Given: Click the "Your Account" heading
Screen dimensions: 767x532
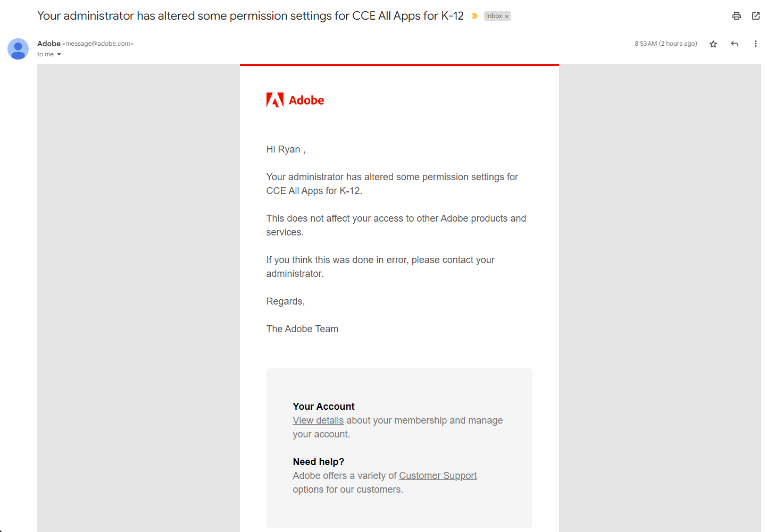Looking at the screenshot, I should (x=323, y=407).
